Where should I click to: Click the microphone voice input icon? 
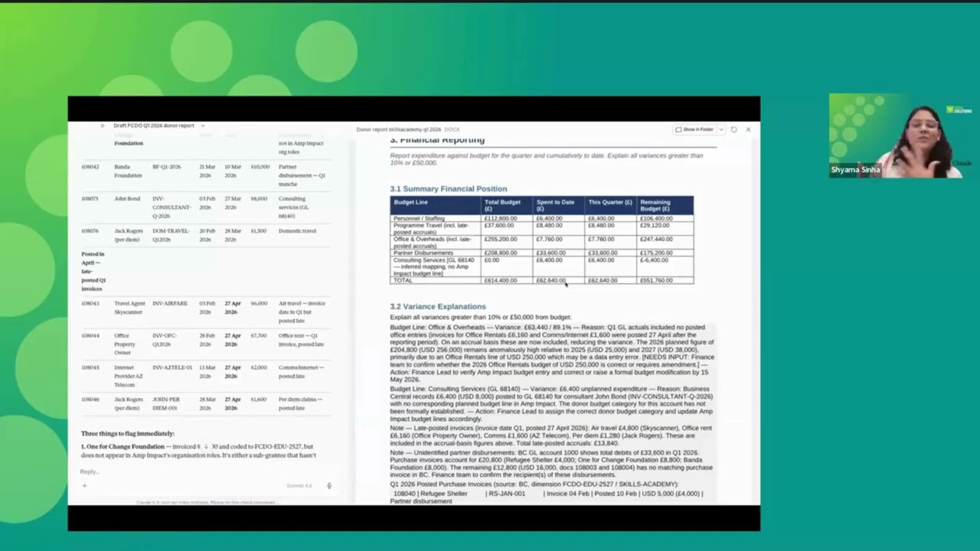[329, 485]
